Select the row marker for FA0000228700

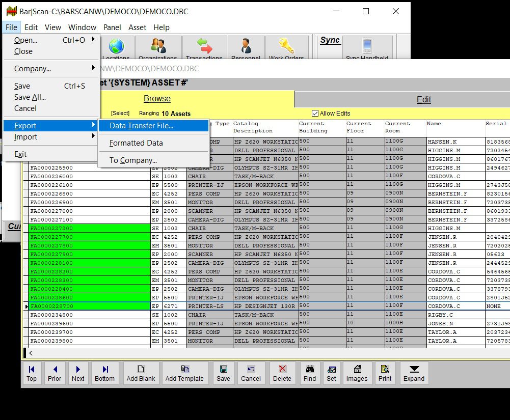(26, 306)
